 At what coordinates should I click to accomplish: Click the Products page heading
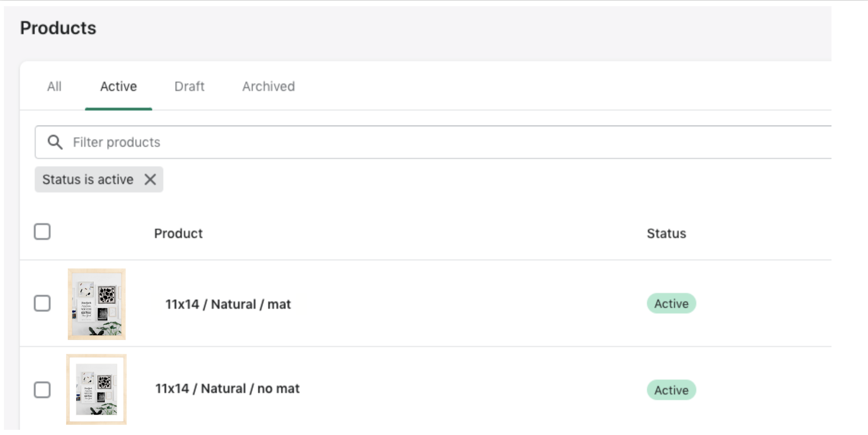58,28
